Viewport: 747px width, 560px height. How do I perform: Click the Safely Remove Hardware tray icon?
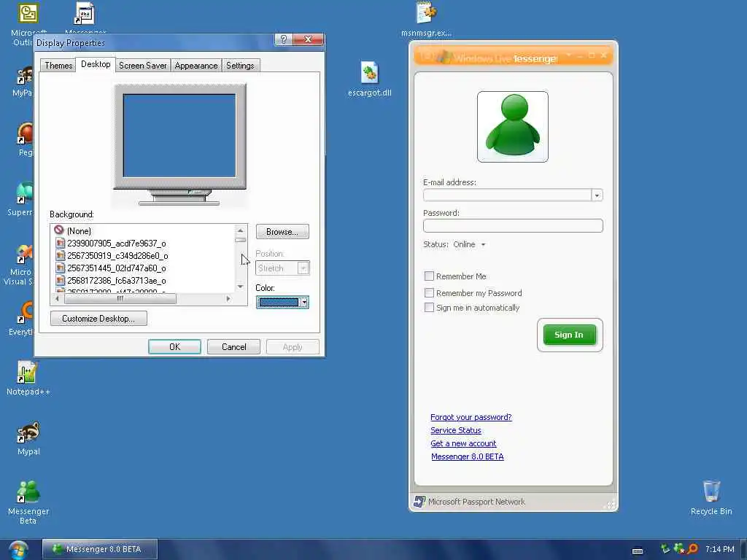click(665, 549)
